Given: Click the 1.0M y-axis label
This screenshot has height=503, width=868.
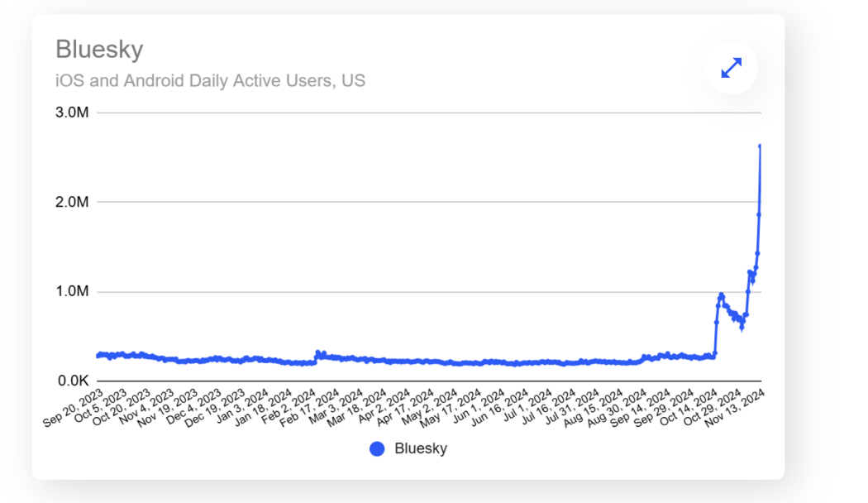Looking at the screenshot, I should pyautogui.click(x=72, y=291).
